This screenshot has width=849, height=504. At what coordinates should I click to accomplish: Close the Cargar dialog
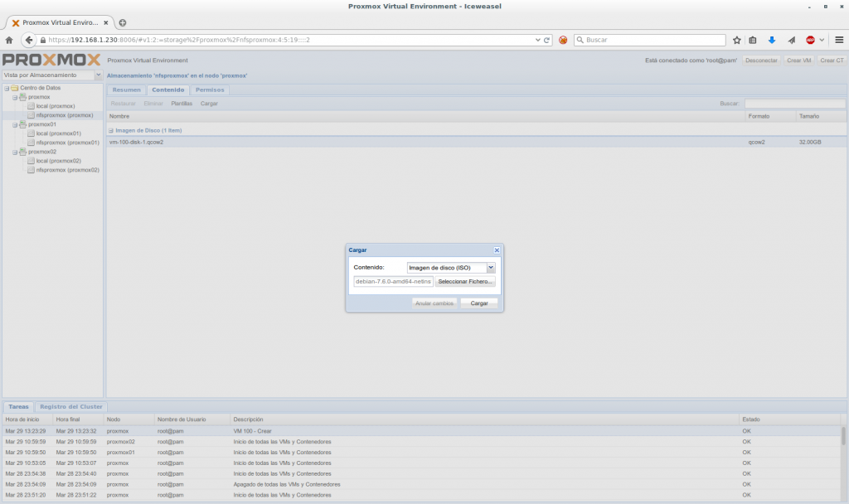pyautogui.click(x=497, y=250)
